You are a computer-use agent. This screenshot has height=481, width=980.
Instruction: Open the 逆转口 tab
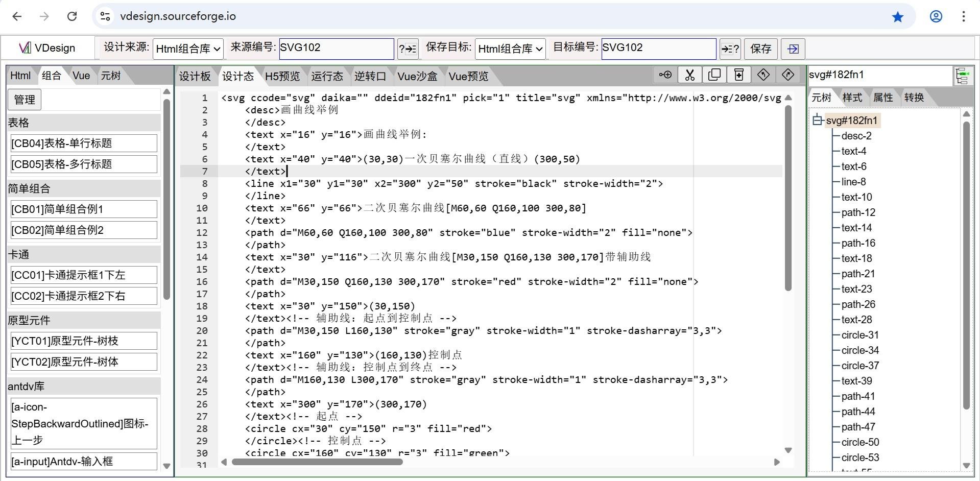click(370, 76)
